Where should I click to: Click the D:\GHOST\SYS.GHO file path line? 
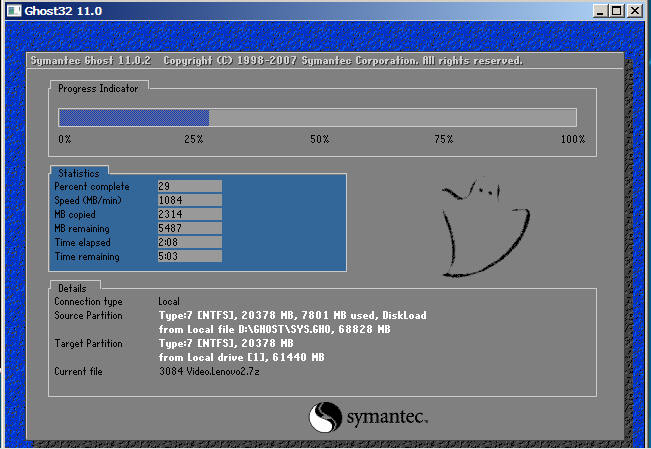click(x=274, y=329)
